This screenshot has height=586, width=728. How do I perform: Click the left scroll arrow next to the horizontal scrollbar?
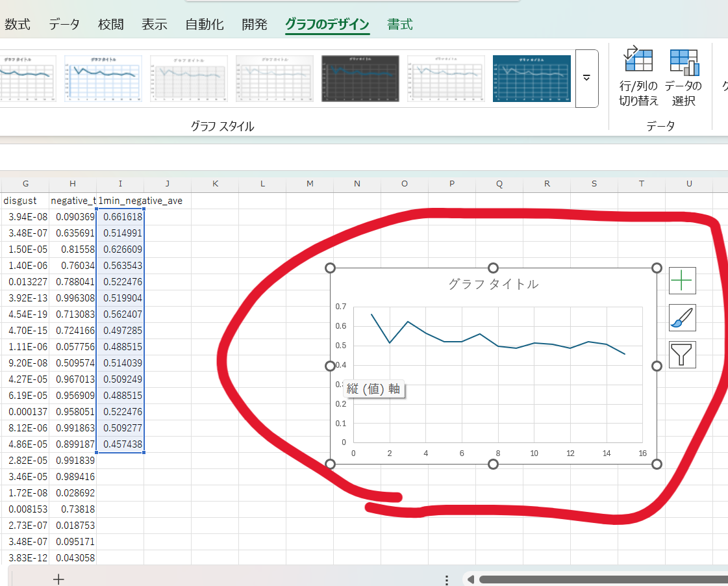pos(470,578)
